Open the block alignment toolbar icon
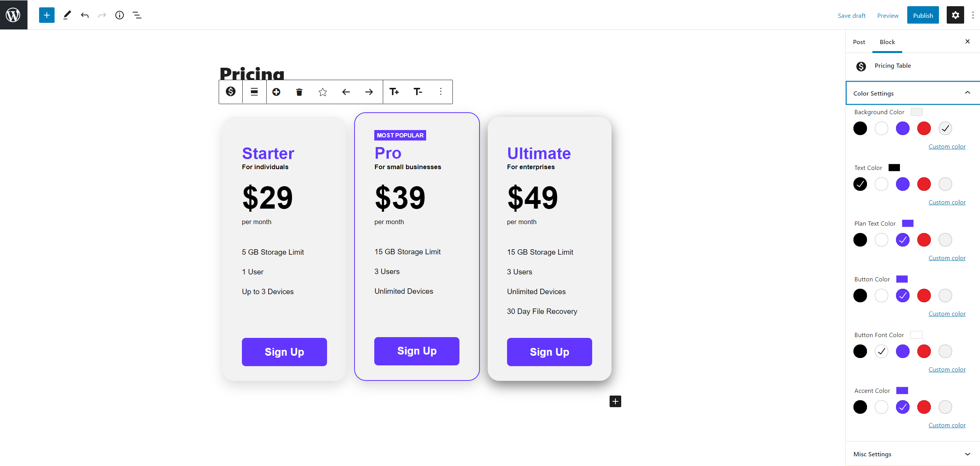The image size is (980, 466). coord(254,92)
